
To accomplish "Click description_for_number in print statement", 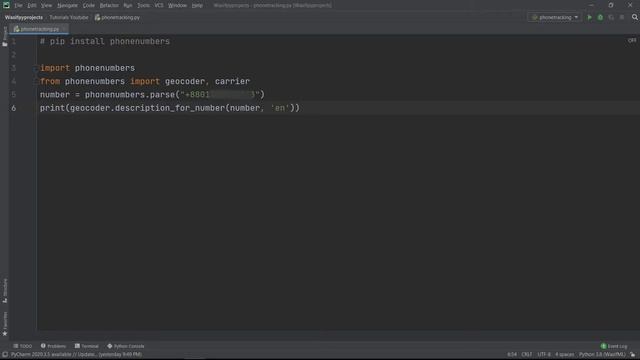I will pos(170,108).
